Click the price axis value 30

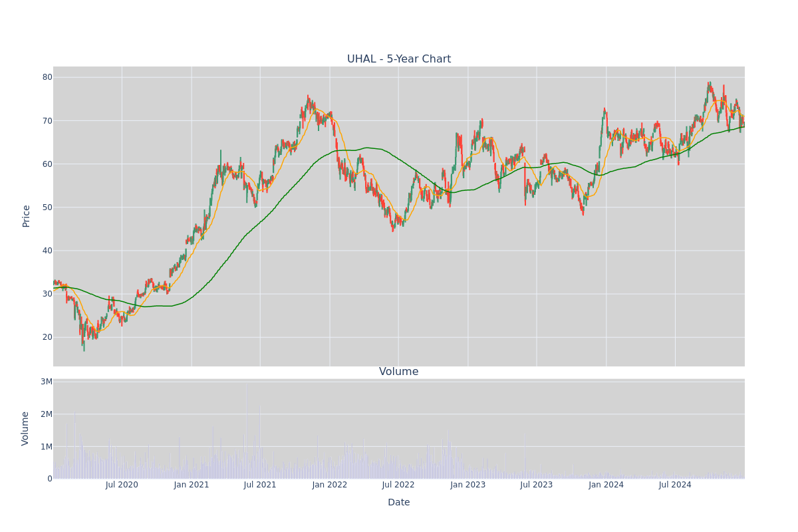pyautogui.click(x=47, y=294)
